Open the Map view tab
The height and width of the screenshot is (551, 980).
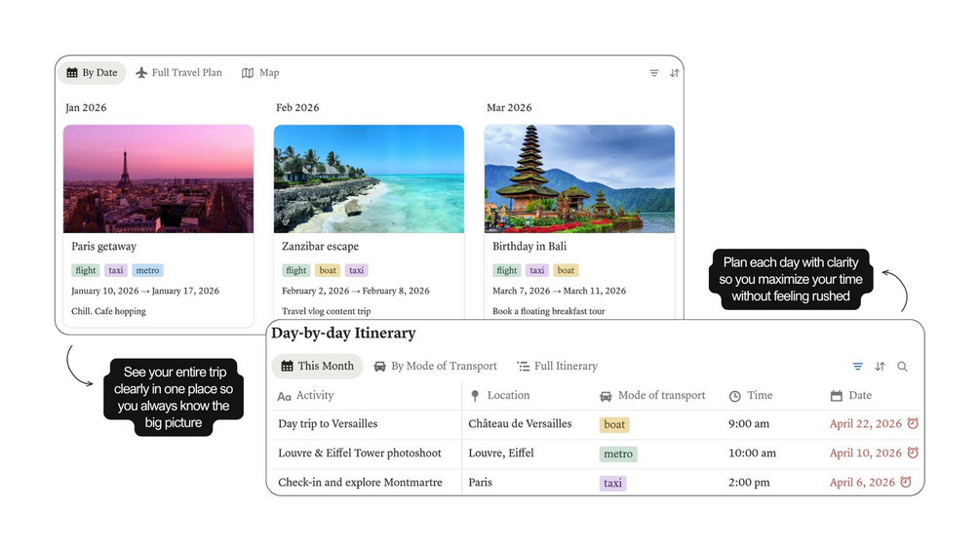(x=260, y=73)
